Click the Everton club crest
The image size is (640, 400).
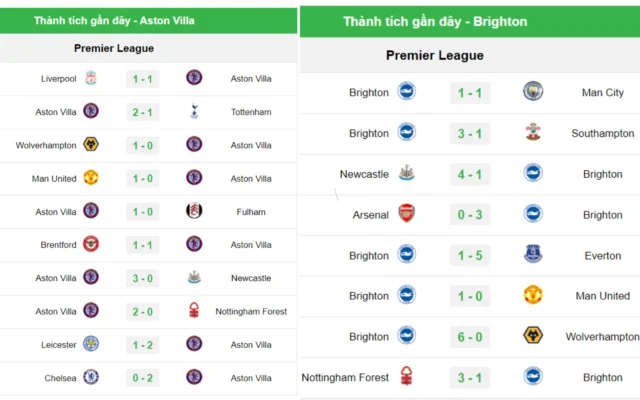tap(533, 255)
